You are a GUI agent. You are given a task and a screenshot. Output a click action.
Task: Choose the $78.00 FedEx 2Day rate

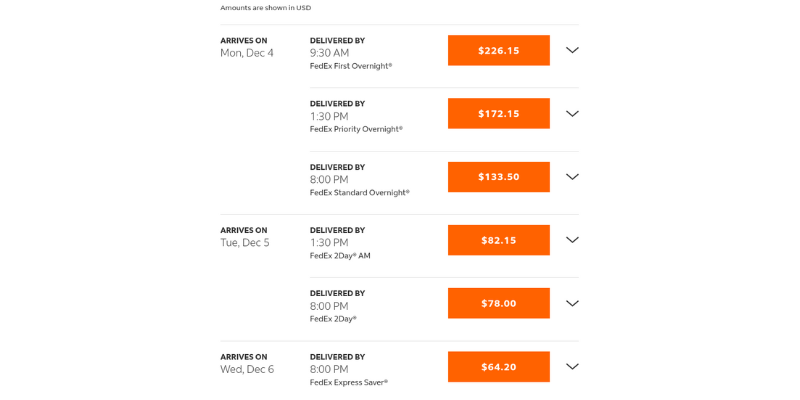point(498,303)
